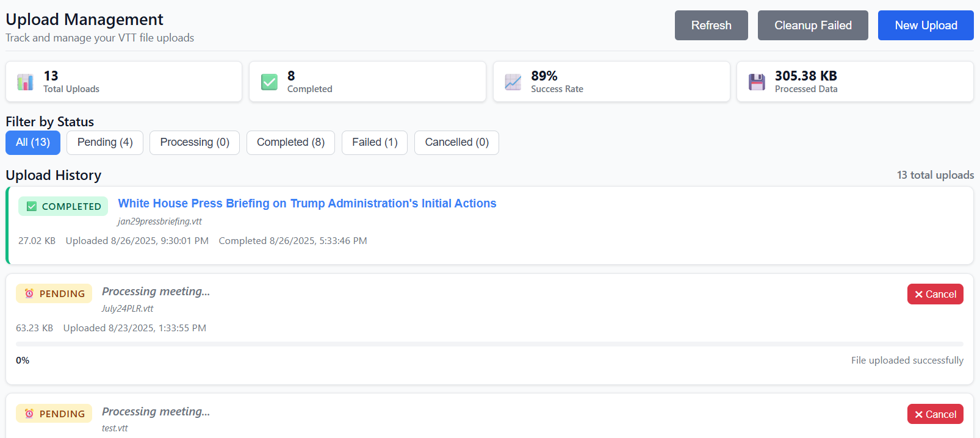Filter uploads by Cancelled (0)
The image size is (980, 438).
[x=456, y=142]
